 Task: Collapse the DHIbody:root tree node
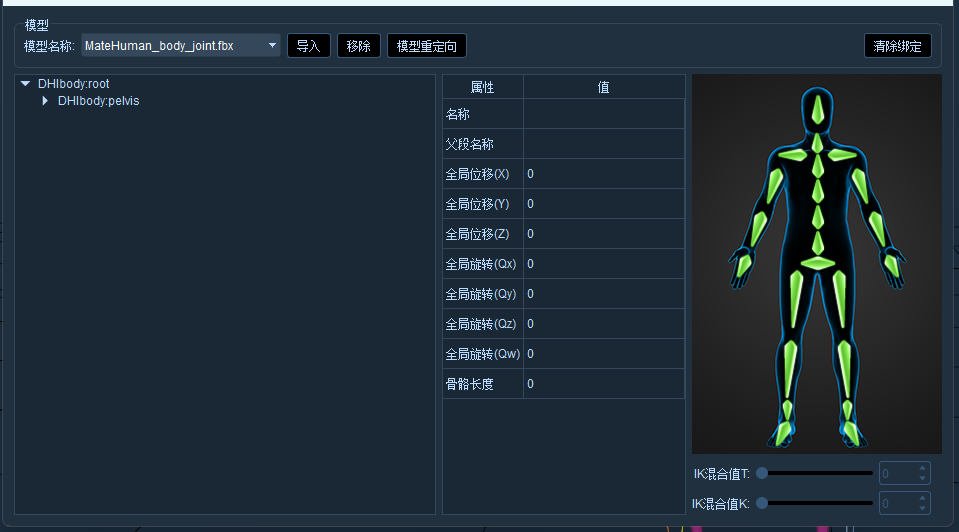tap(25, 84)
